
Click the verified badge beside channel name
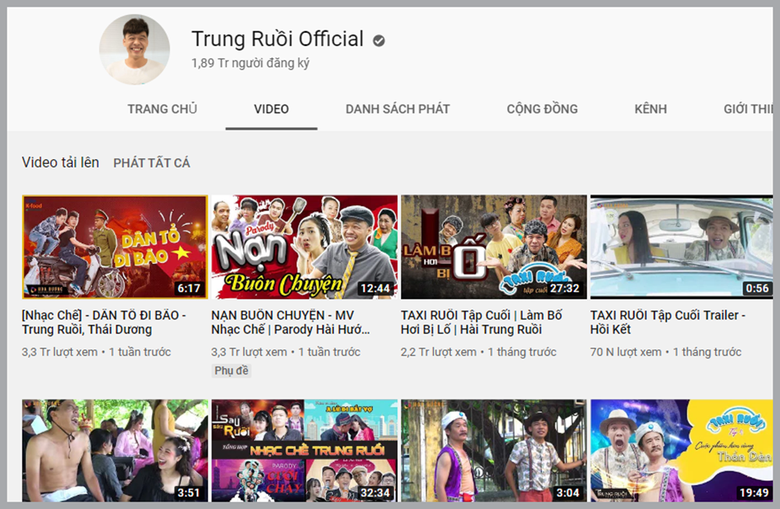379,41
